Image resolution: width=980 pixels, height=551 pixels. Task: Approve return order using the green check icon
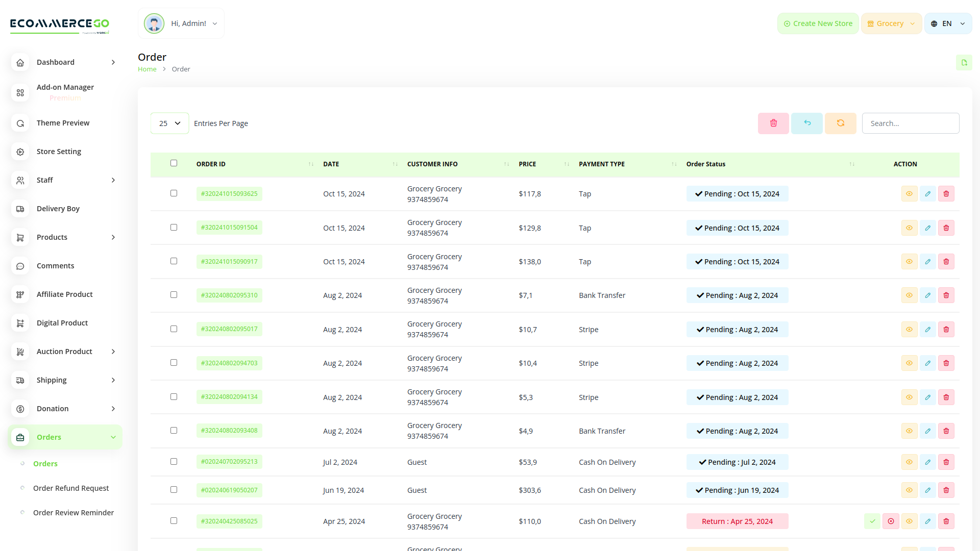[x=872, y=521]
